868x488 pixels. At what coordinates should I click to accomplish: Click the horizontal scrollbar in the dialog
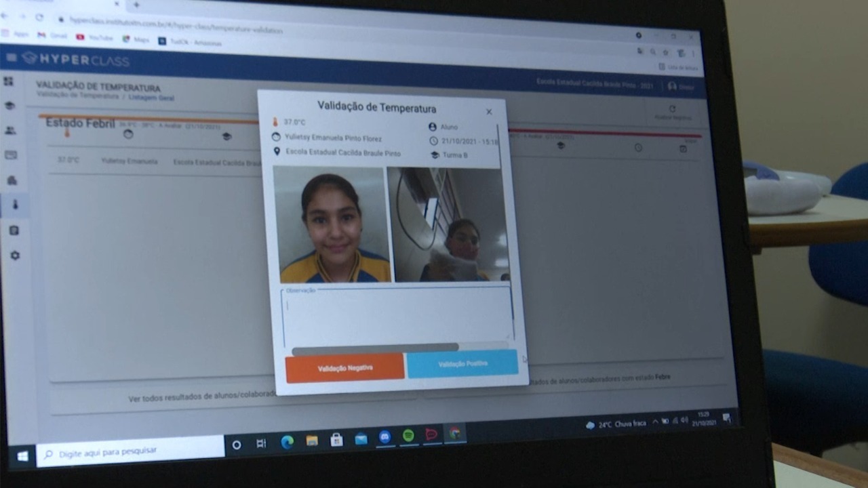375,348
